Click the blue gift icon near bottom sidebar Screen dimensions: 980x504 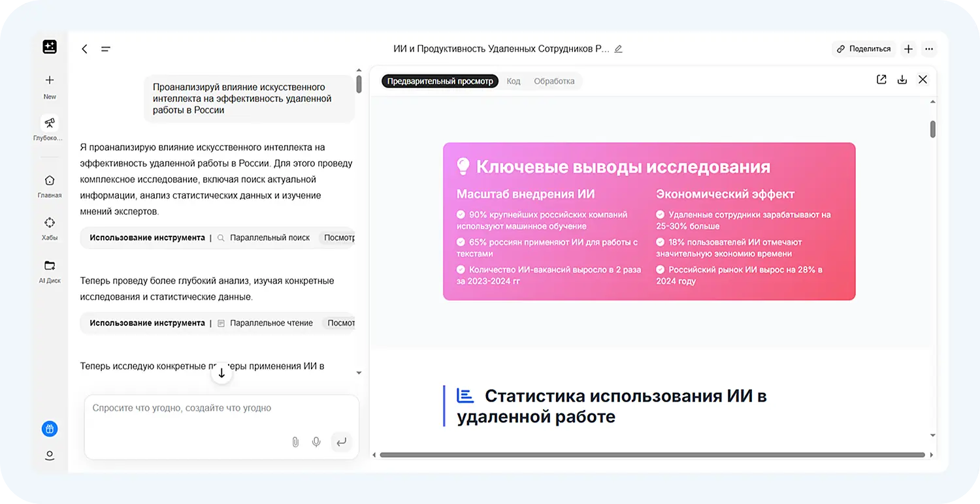point(49,429)
